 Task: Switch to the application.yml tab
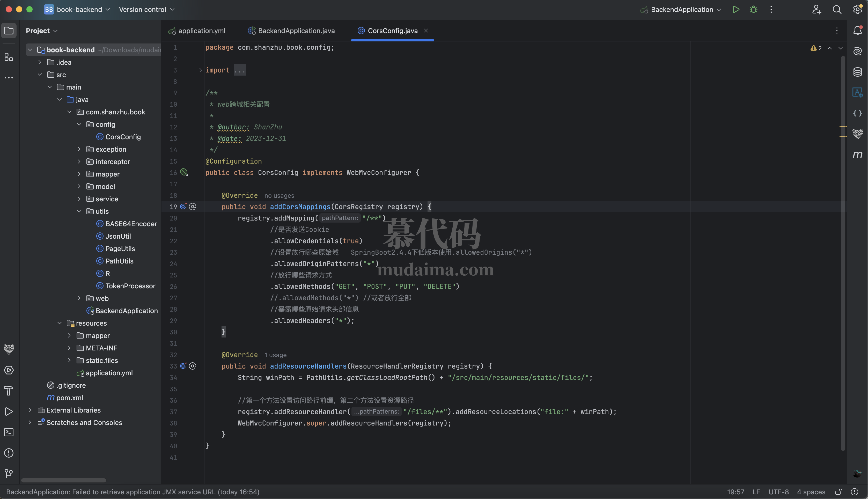point(202,31)
